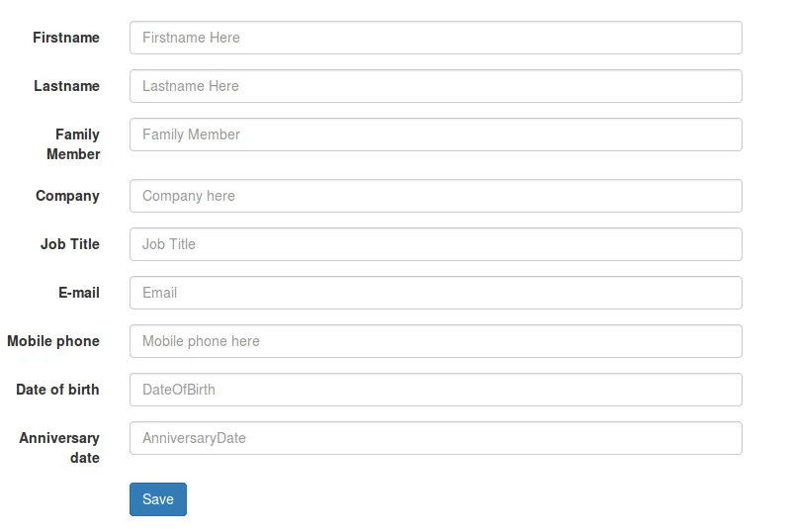This screenshot has height=532, width=791.
Task: Click the Date of birth field
Action: 435,390
